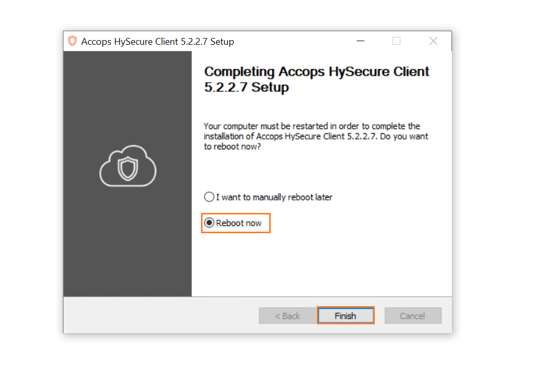The image size is (543, 392).
Task: Click the maximize button in title bar
Action: pos(397,41)
